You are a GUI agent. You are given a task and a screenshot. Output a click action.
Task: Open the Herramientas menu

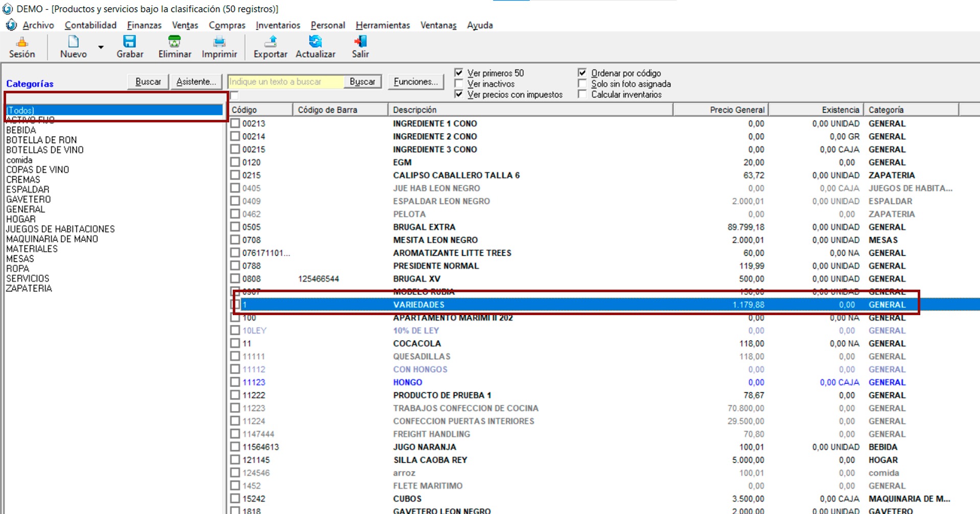point(382,25)
